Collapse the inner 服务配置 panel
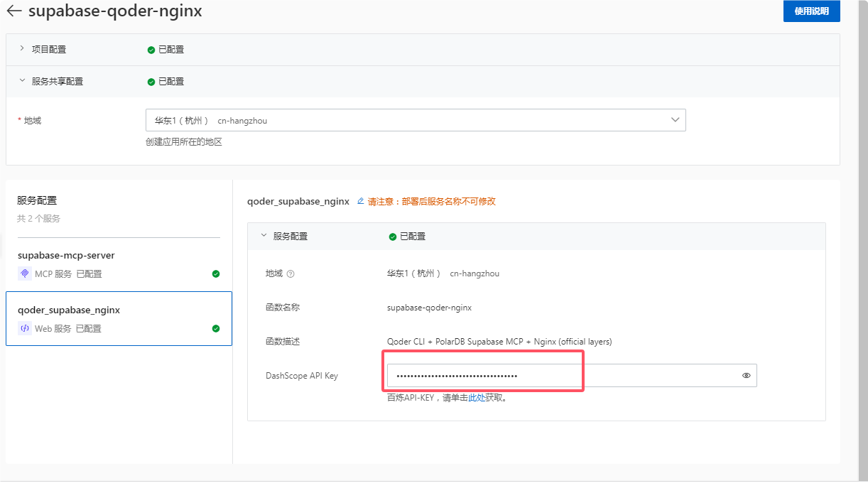 click(263, 236)
